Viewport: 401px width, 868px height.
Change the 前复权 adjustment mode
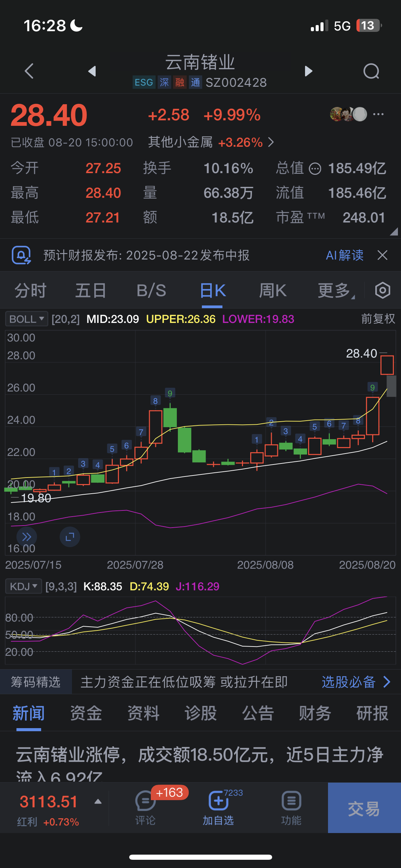pos(378,319)
